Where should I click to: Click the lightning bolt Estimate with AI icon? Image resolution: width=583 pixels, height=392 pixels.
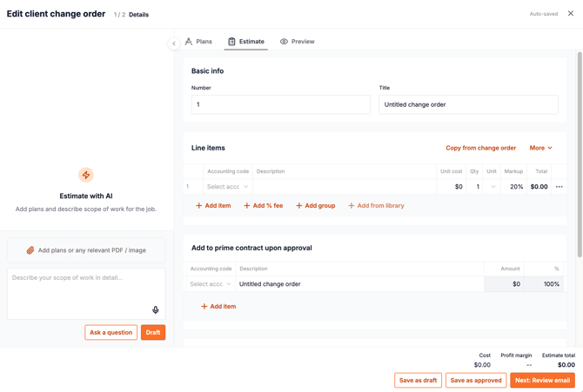[85, 175]
